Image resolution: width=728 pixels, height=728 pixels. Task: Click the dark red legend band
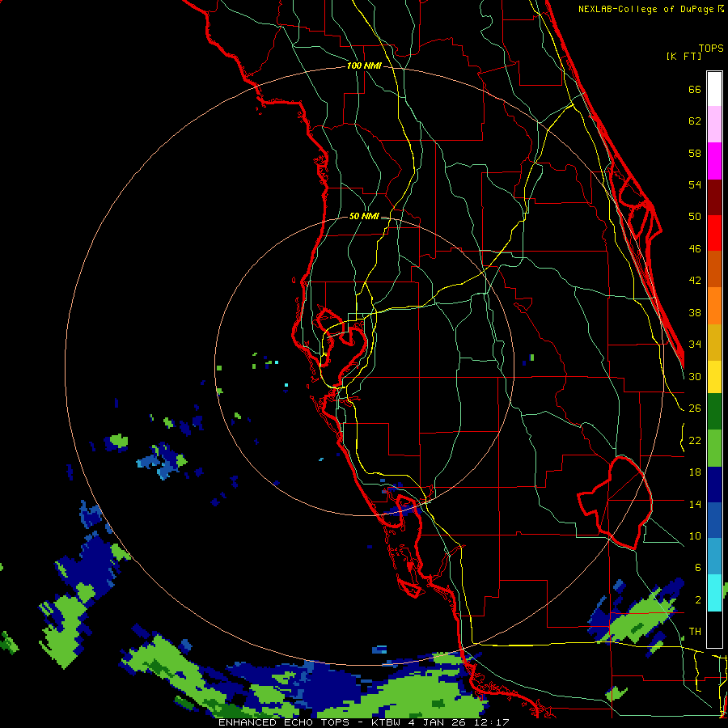714,197
